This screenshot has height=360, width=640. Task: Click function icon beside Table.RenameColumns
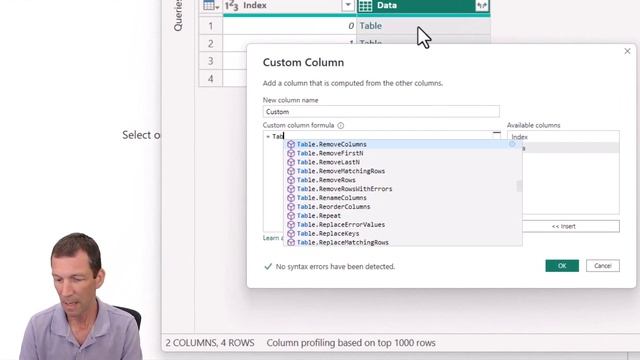coord(291,198)
